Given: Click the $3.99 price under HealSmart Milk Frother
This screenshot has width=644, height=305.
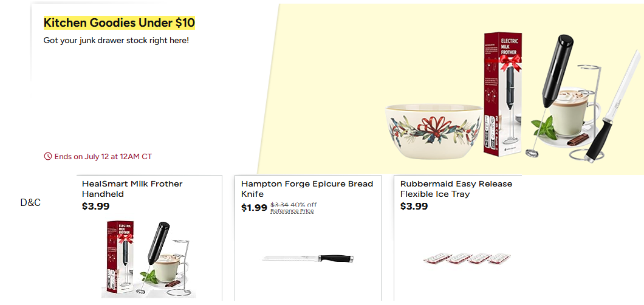Looking at the screenshot, I should (95, 206).
